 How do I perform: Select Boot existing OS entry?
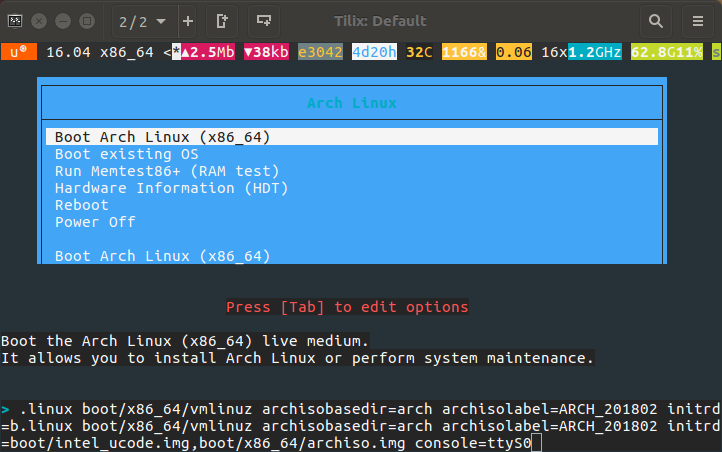coord(127,154)
